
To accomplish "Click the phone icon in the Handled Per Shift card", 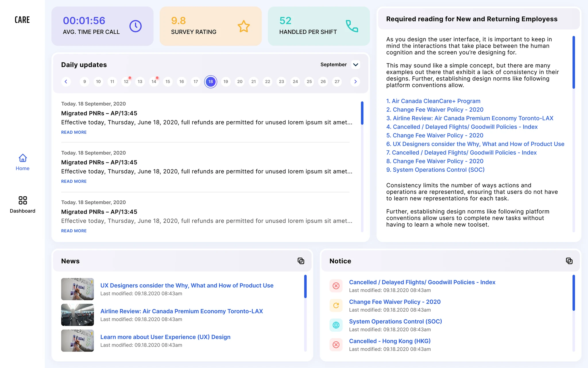I will [x=352, y=26].
